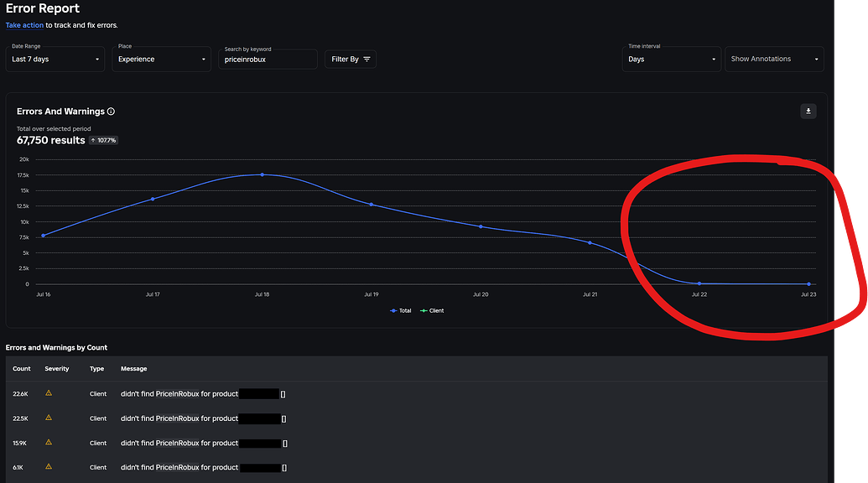Click the 22.6K count cell
Screen dimensions: 868x483
[x=20, y=394]
